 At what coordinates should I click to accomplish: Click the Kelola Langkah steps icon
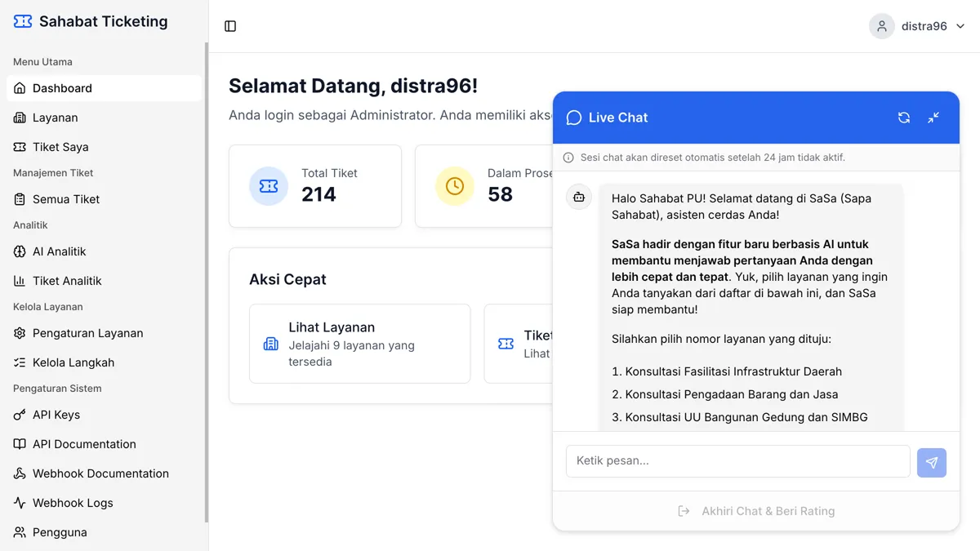click(x=19, y=362)
